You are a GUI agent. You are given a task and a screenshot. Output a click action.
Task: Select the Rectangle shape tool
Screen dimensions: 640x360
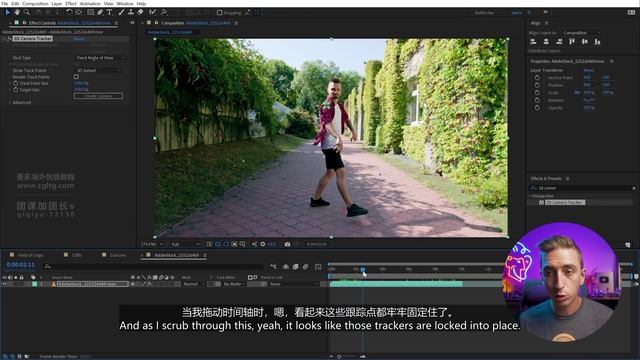point(91,13)
